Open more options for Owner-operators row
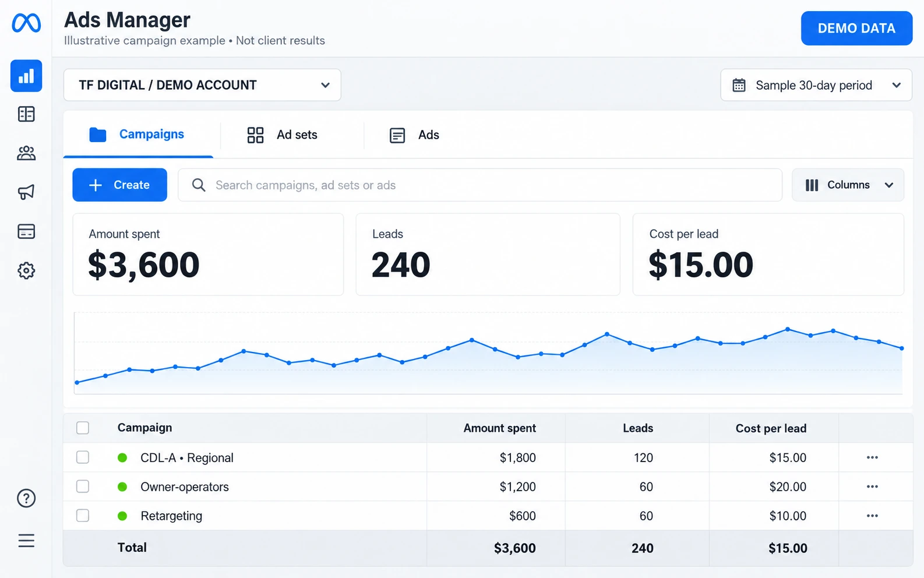Screen dimensions: 924x578 tap(872, 487)
